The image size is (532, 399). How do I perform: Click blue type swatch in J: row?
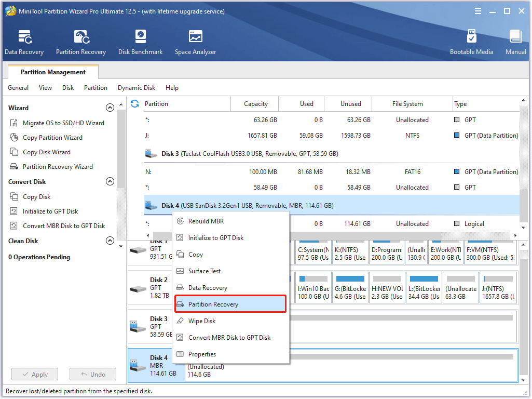[x=457, y=135]
